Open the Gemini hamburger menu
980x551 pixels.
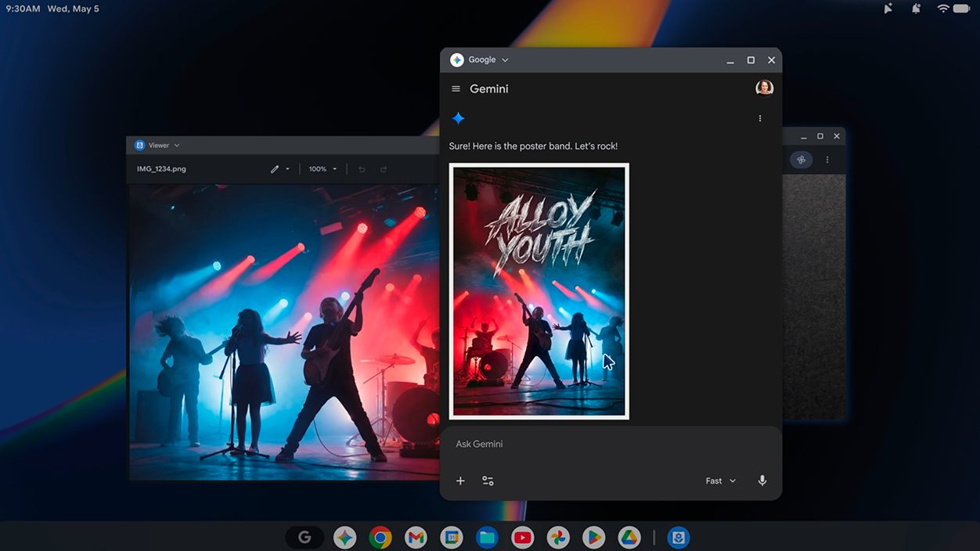(456, 89)
